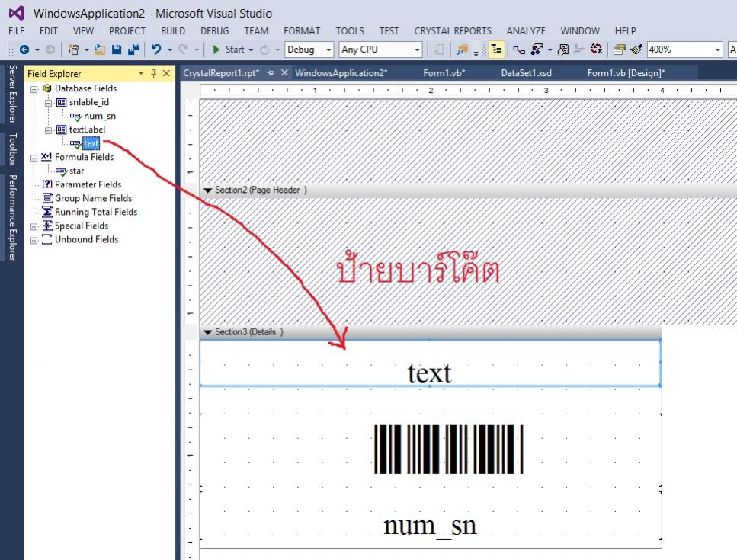
Task: Open the BUILD menu
Action: (172, 31)
